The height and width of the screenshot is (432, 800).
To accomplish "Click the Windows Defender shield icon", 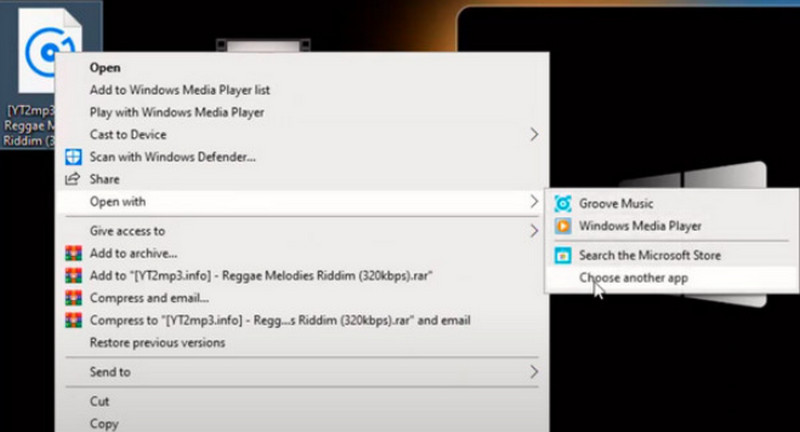I will [x=73, y=157].
